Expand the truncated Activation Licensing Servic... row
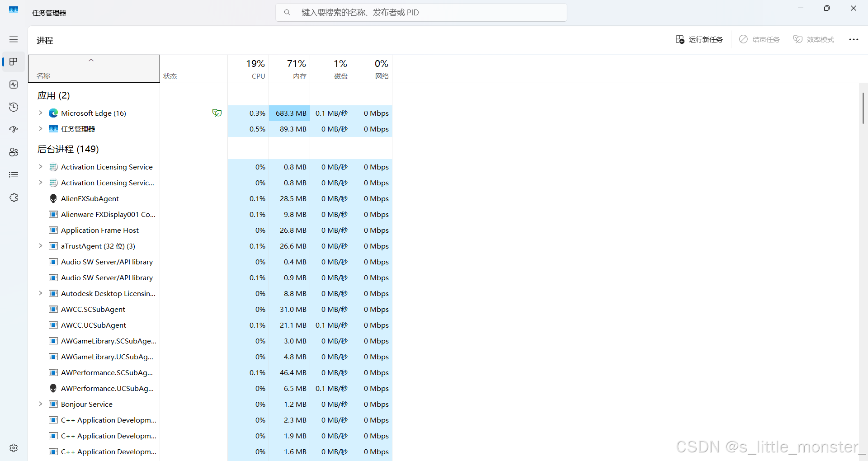Image resolution: width=868 pixels, height=461 pixels. 41,183
